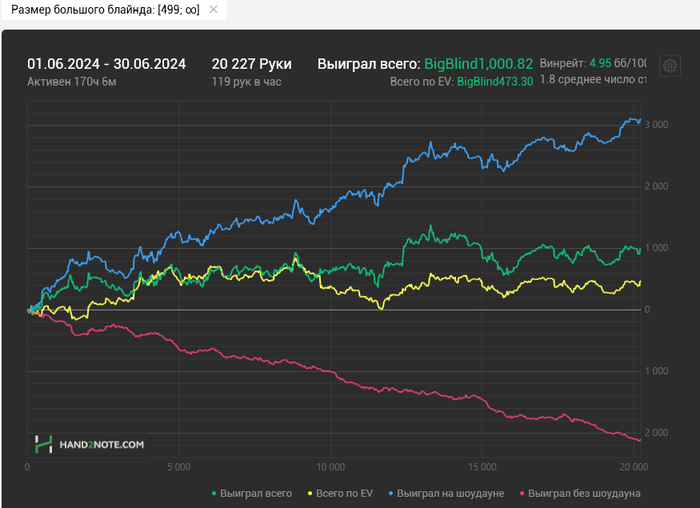
Task: Remove the big blind size filter chip
Action: [x=213, y=9]
